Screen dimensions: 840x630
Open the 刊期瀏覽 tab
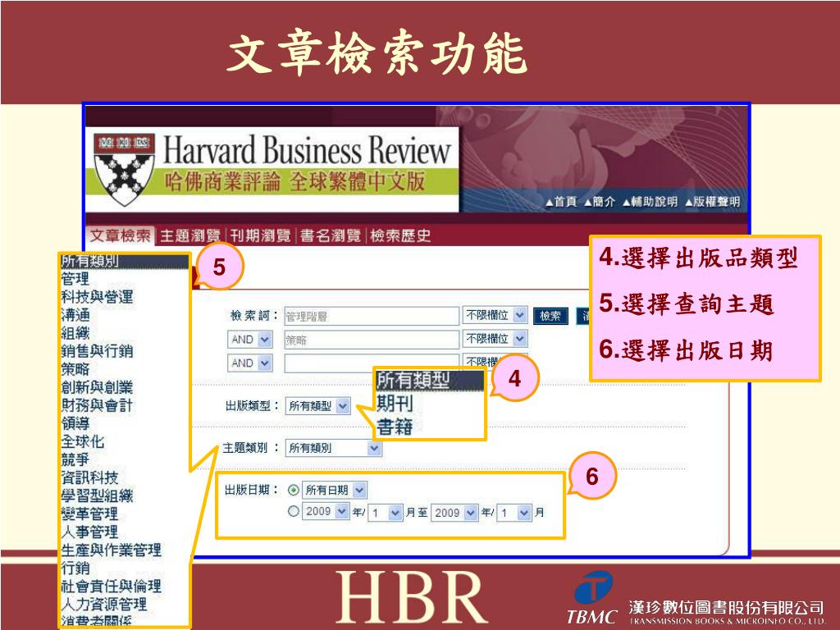click(x=260, y=235)
